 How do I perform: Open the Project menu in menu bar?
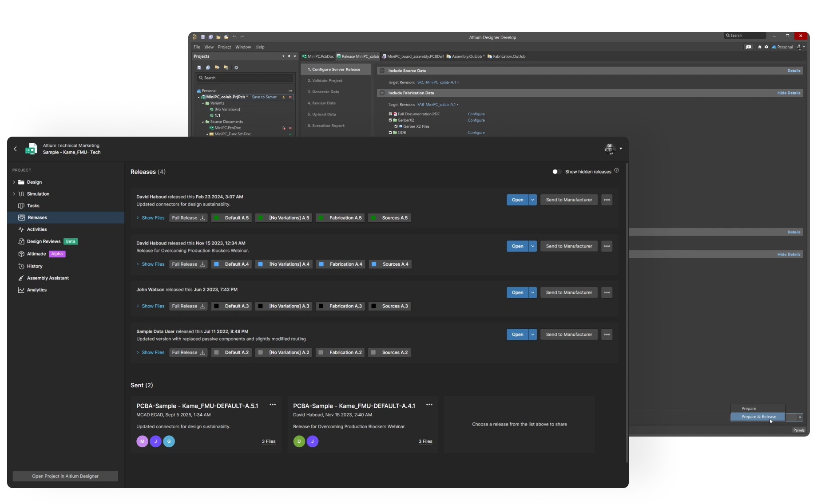coord(224,47)
